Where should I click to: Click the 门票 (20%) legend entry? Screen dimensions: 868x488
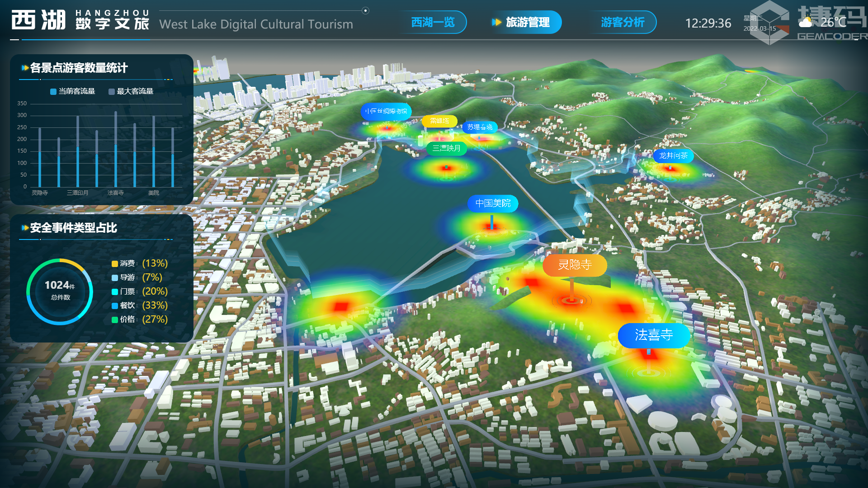(140, 291)
